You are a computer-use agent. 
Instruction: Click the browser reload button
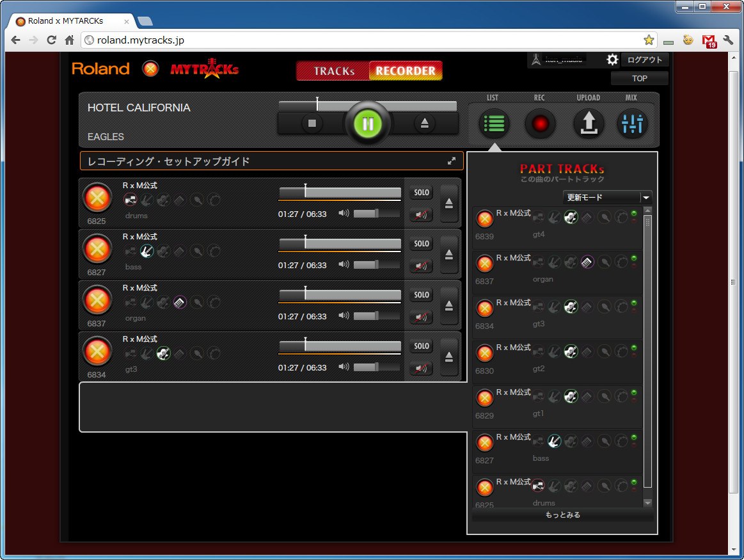[x=52, y=40]
